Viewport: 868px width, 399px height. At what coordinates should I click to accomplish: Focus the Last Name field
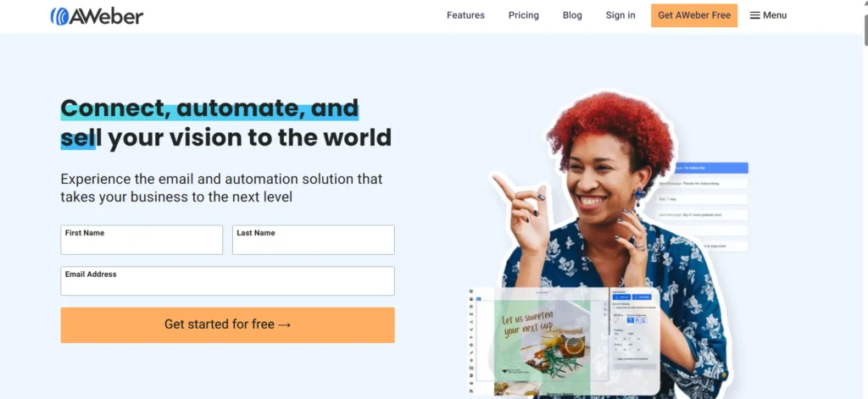pos(314,240)
